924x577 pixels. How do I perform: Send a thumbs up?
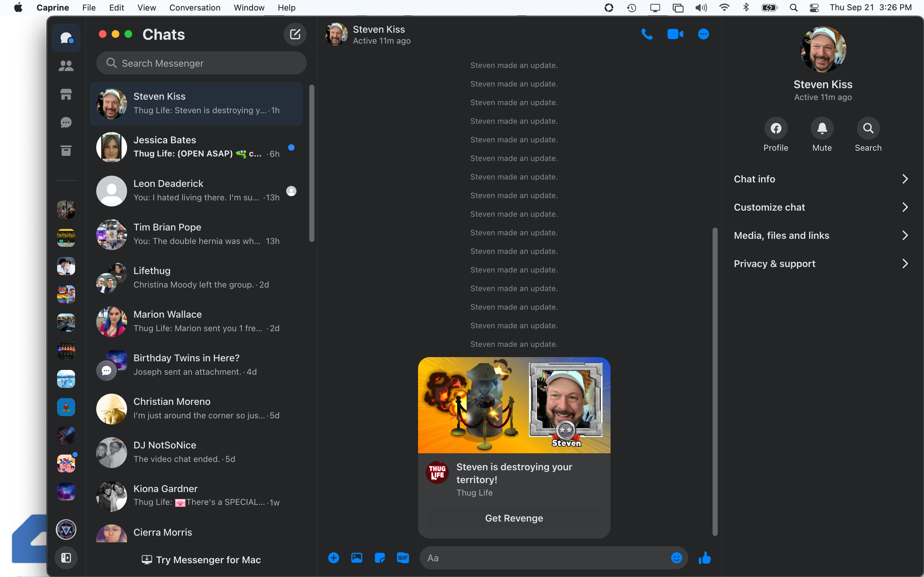coord(705,557)
